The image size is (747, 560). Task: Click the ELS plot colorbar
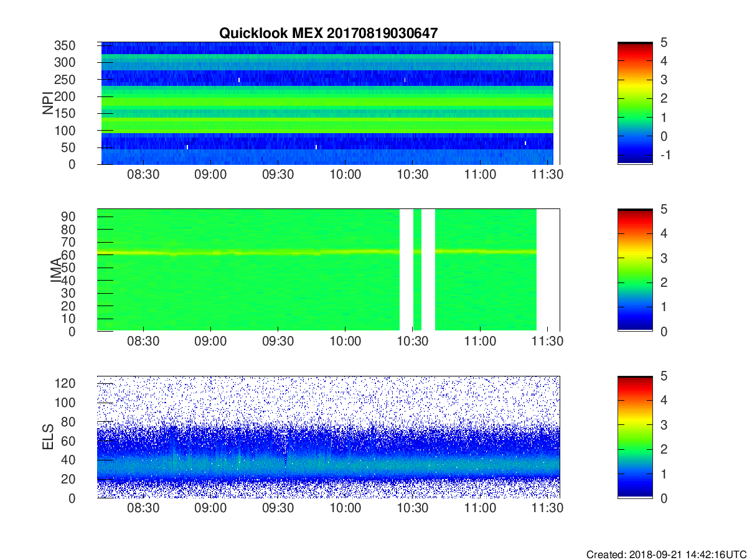635,437
